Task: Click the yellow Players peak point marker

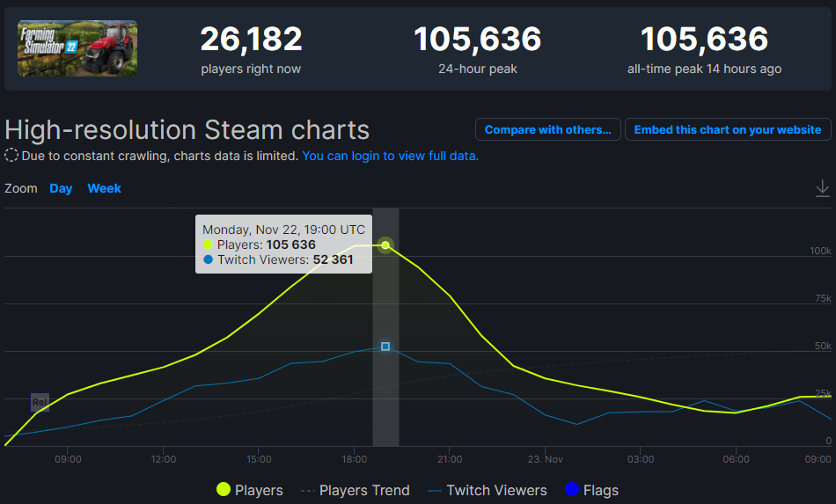Action: pyautogui.click(x=385, y=245)
